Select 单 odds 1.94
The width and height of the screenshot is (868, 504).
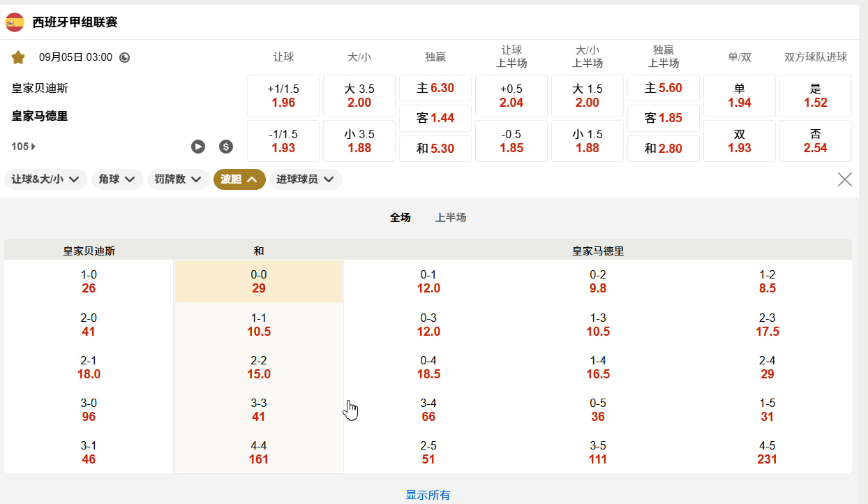[x=740, y=96]
